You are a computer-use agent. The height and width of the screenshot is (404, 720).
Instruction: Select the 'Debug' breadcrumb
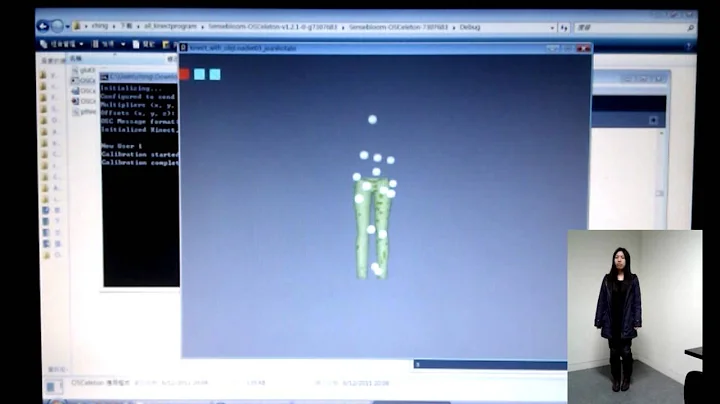click(470, 27)
